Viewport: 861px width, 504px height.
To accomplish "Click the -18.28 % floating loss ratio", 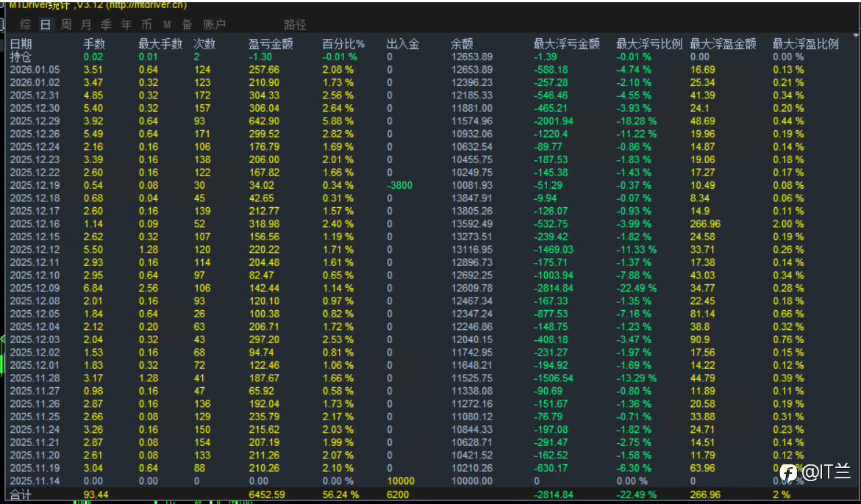I will coord(637,121).
